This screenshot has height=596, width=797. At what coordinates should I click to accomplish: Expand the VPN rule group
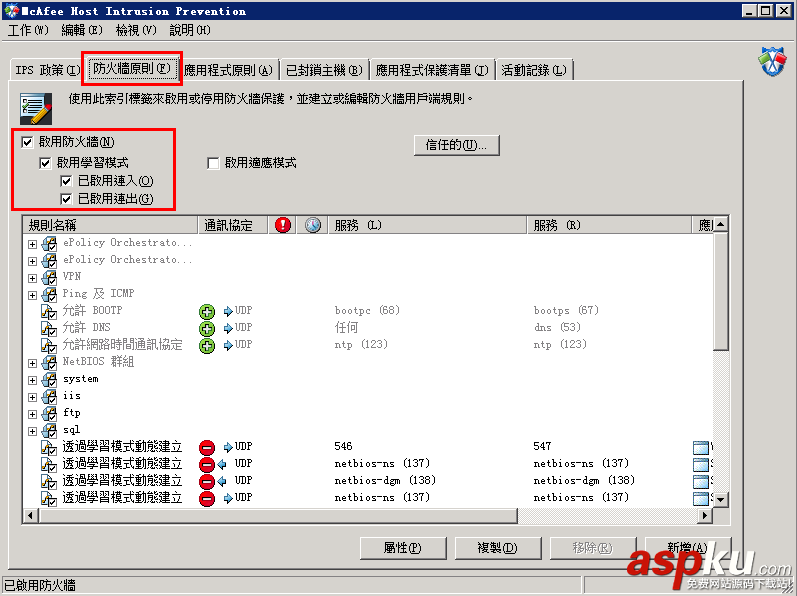pos(33,278)
